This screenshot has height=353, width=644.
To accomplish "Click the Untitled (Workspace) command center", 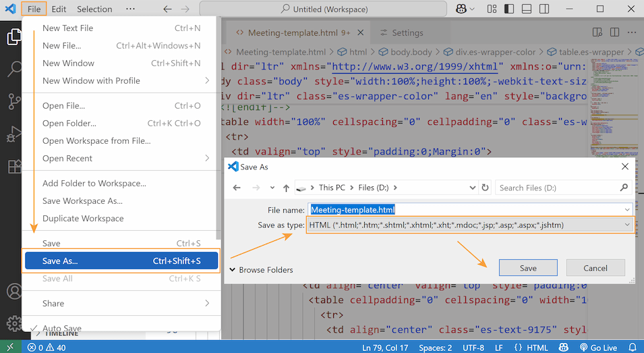I will 323,9.
